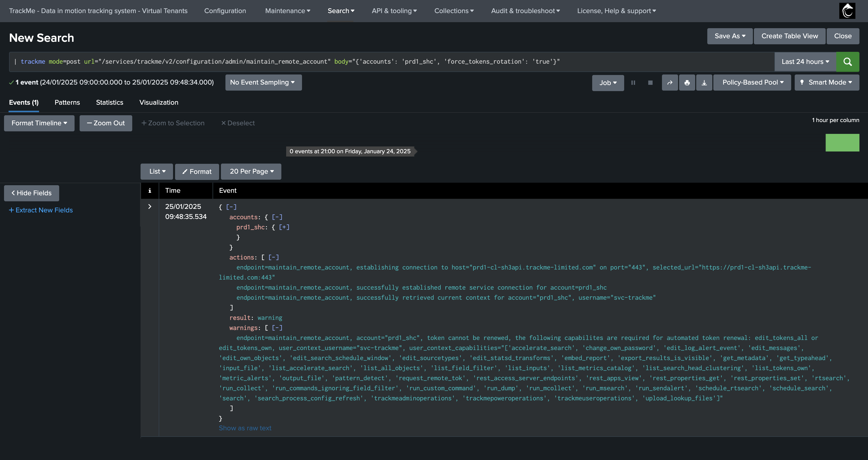
Task: Select the green timeline bar
Action: click(842, 143)
